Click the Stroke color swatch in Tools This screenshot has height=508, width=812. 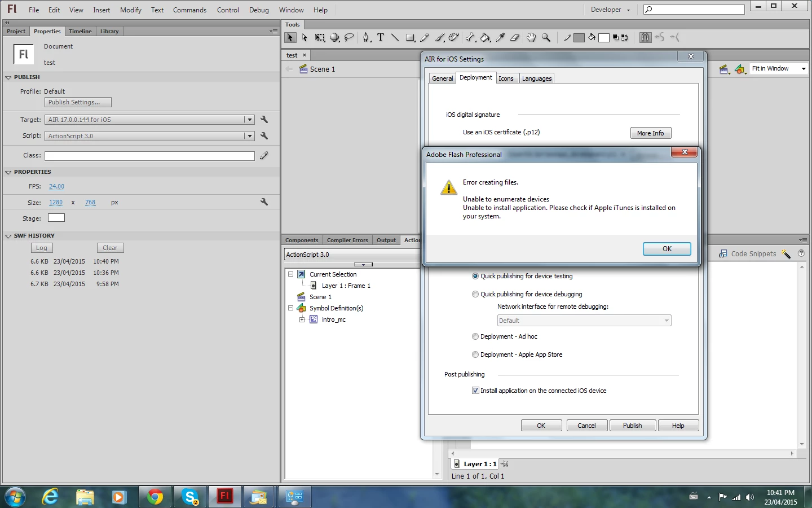pos(579,38)
